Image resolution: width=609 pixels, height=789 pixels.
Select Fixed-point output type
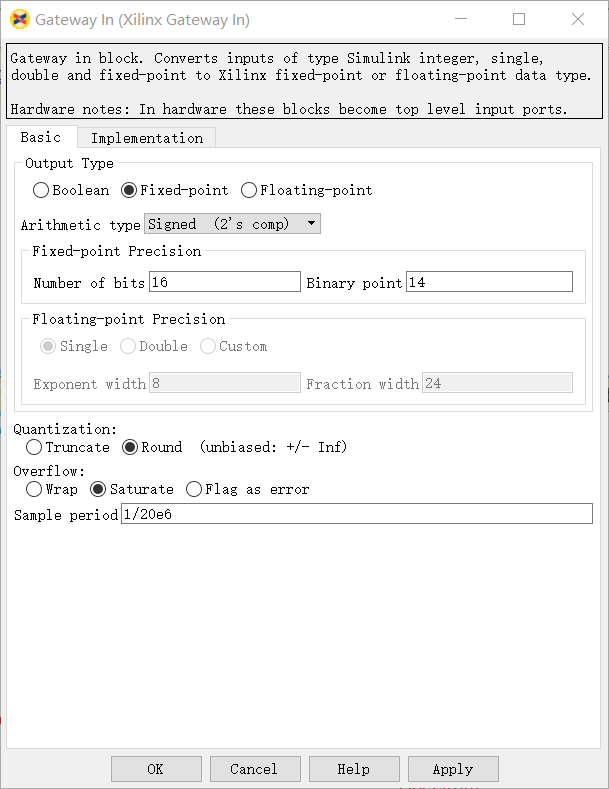pyautogui.click(x=129, y=190)
